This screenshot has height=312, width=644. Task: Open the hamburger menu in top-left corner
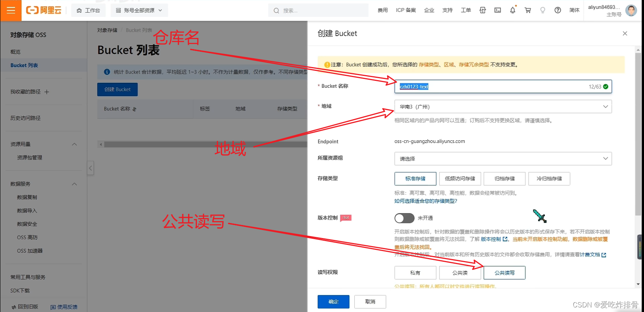(x=11, y=10)
